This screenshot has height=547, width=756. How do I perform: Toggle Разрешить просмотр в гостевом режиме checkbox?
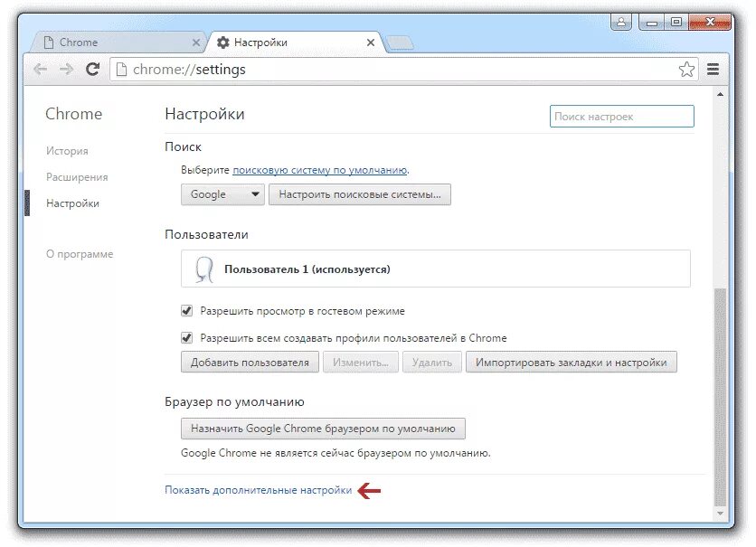(186, 311)
